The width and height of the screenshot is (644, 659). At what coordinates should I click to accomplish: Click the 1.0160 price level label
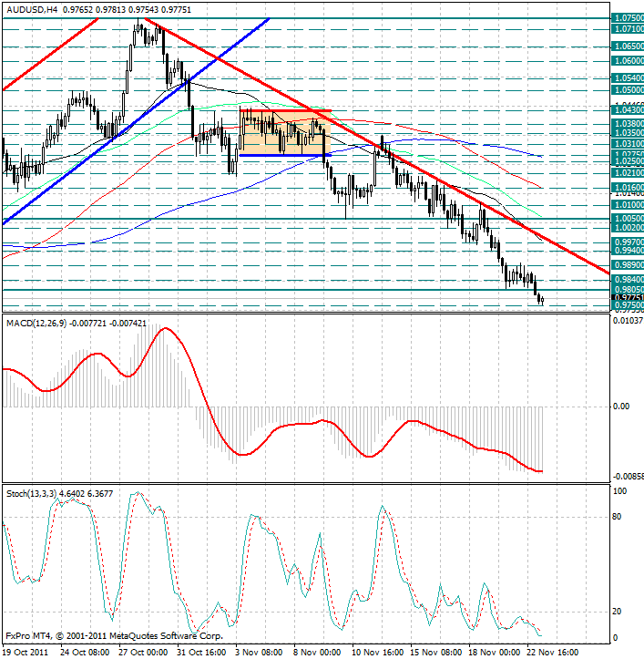pos(628,188)
